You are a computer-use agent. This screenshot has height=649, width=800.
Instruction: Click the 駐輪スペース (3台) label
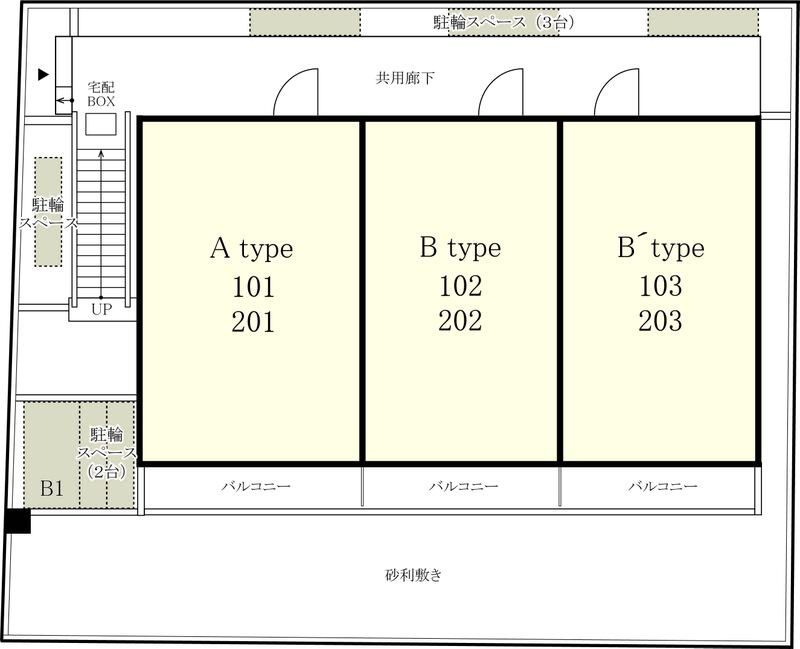point(504,22)
